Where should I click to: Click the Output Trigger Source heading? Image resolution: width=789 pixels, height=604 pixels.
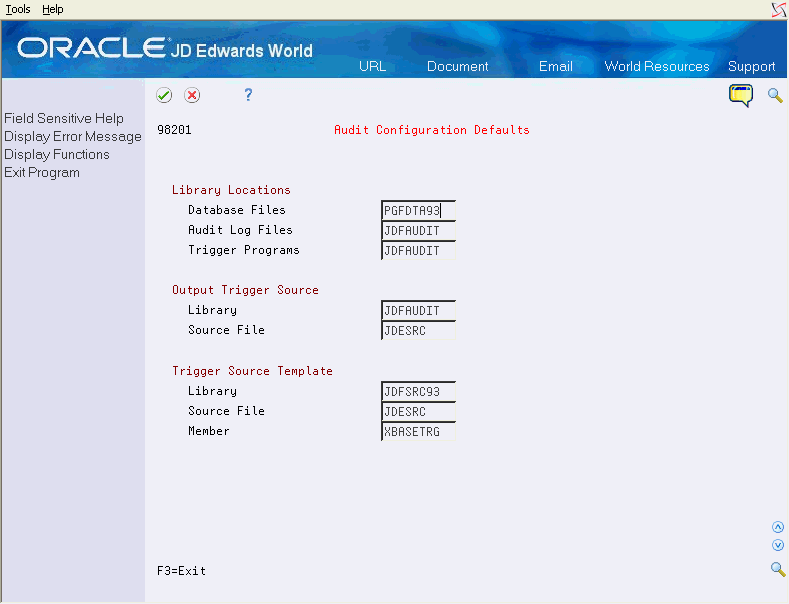point(245,290)
